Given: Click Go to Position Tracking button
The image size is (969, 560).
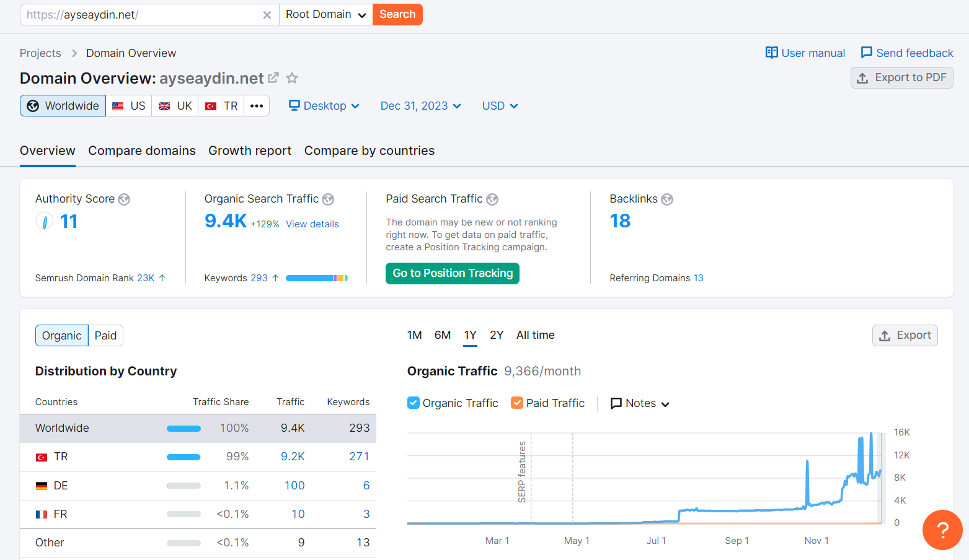Looking at the screenshot, I should coord(453,273).
